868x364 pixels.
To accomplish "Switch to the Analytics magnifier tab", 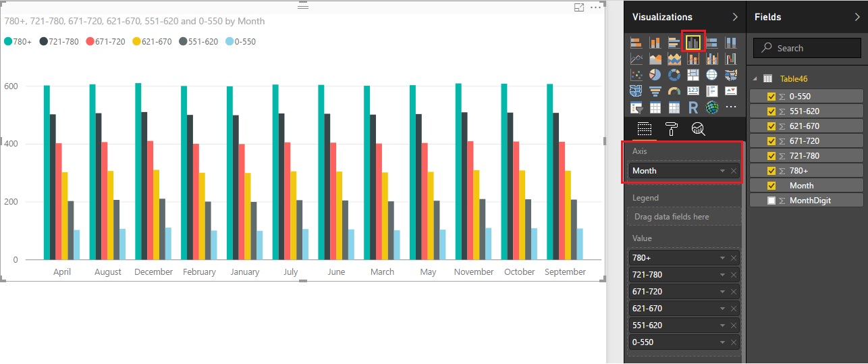I will pyautogui.click(x=698, y=129).
